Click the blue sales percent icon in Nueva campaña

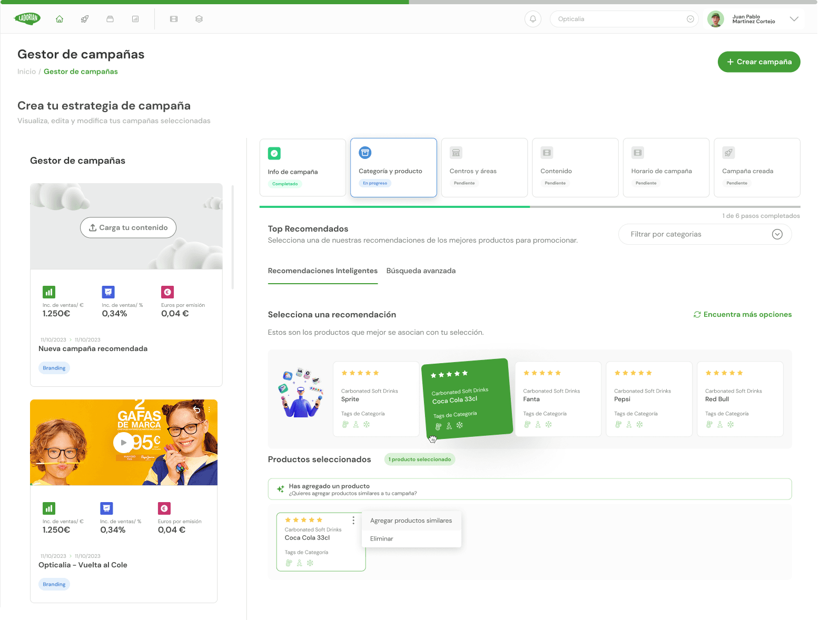click(x=108, y=292)
